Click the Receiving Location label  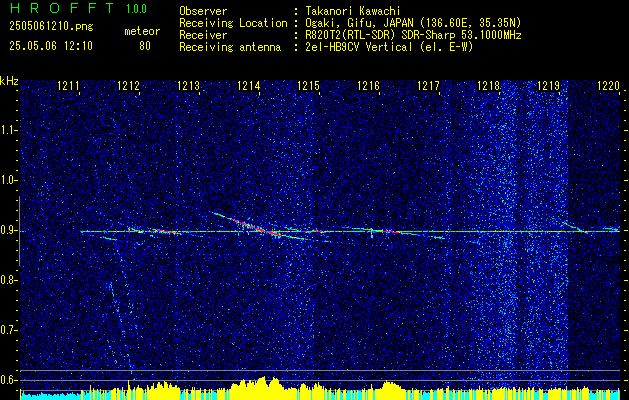point(233,23)
